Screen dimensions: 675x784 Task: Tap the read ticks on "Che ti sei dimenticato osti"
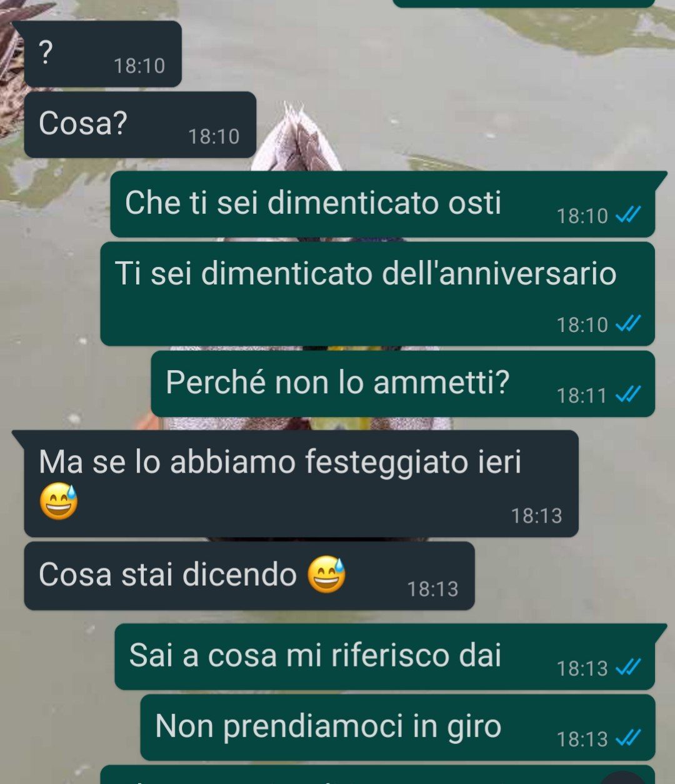(628, 216)
